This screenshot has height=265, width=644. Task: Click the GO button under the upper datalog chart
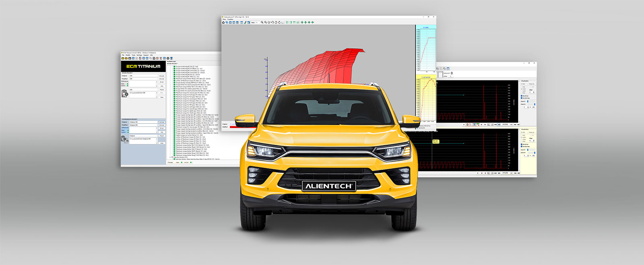511,125
